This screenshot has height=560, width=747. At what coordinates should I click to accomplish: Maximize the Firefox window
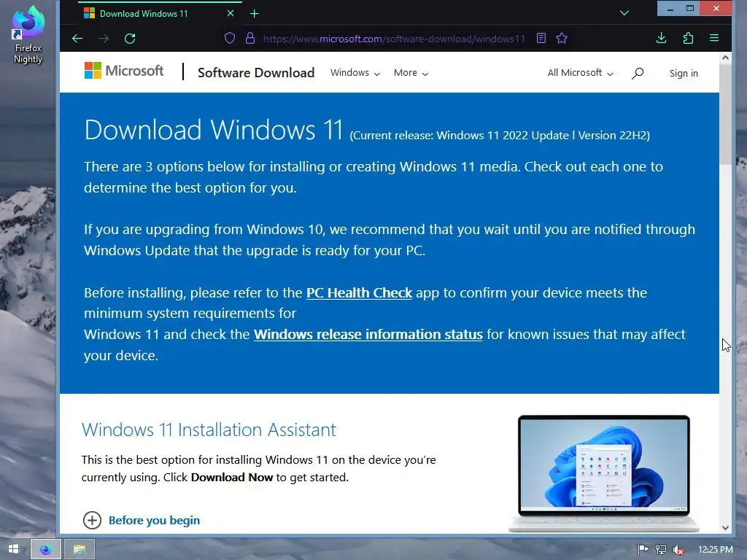[x=690, y=9]
